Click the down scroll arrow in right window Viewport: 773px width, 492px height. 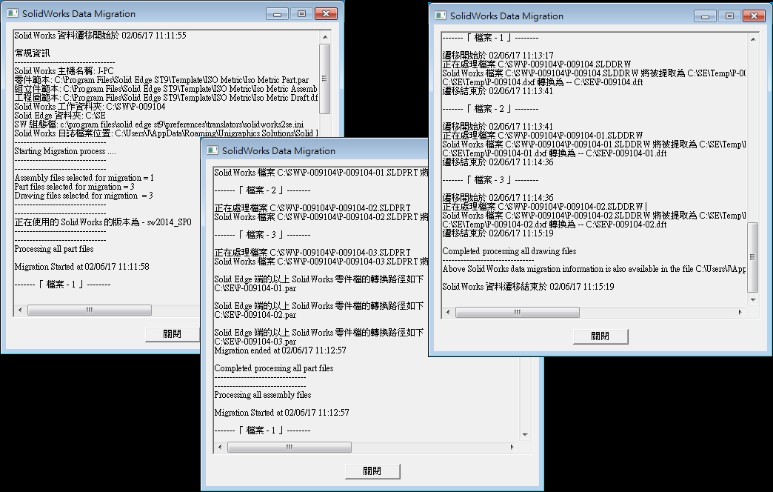(x=753, y=299)
